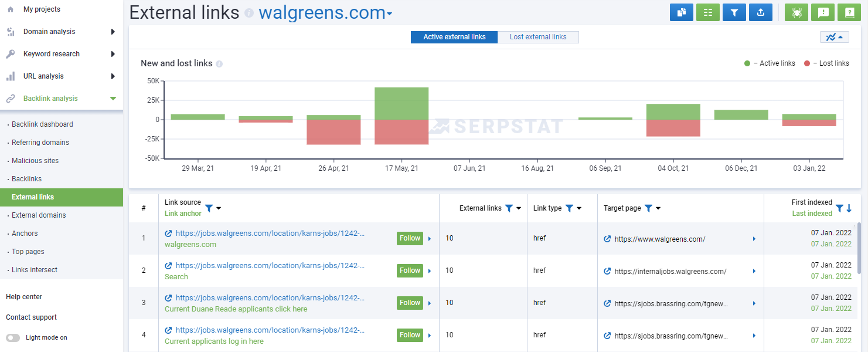
Task: Filter Target page column funnel icon
Action: tap(648, 208)
